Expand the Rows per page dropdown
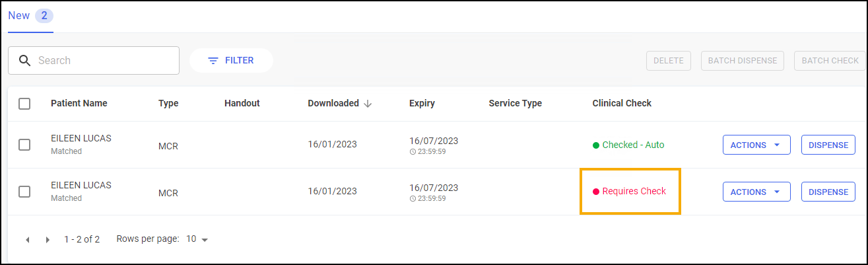Image resolution: width=868 pixels, height=265 pixels. click(x=197, y=239)
